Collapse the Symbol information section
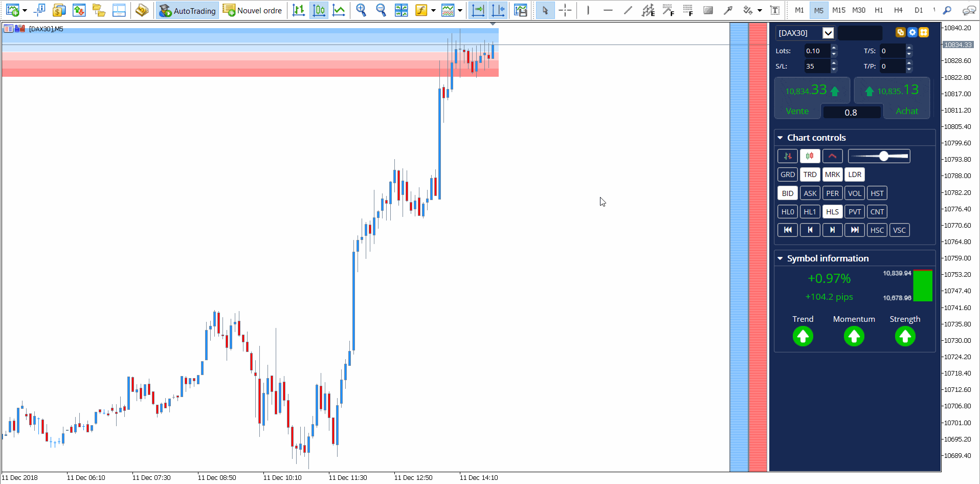Image resolution: width=980 pixels, height=484 pixels. (x=780, y=258)
